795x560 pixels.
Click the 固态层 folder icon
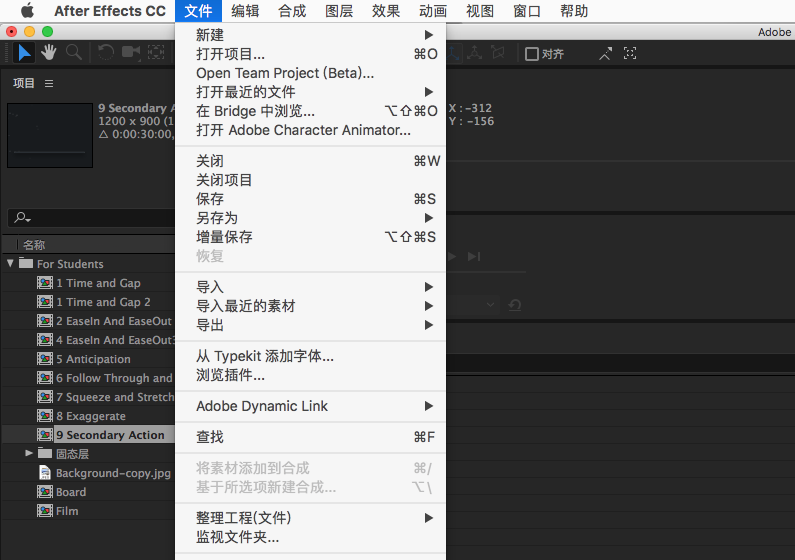45,453
